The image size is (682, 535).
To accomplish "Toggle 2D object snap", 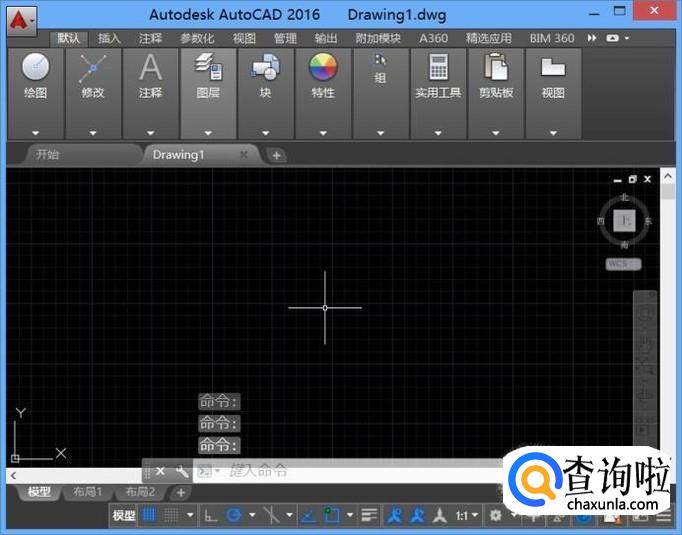I will [x=332, y=515].
